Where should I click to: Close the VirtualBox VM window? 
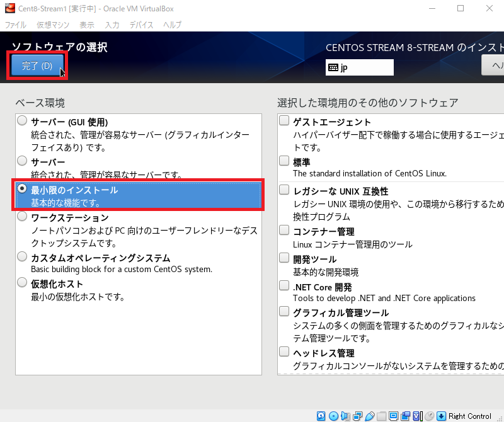[x=490, y=8]
